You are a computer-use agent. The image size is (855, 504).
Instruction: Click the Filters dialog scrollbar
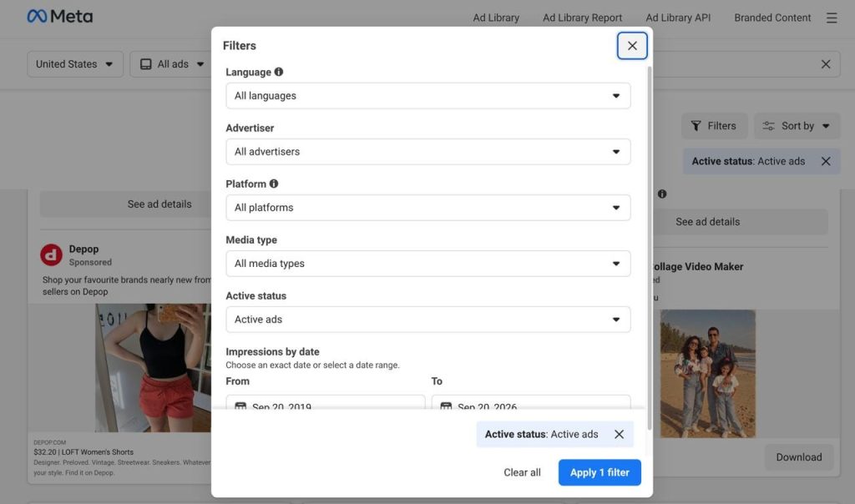click(649, 248)
